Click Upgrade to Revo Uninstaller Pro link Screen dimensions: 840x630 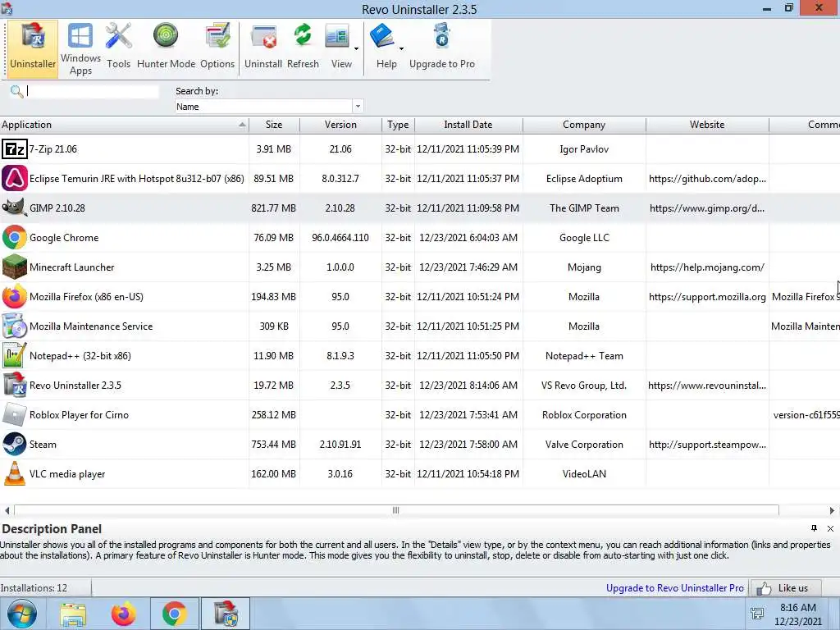675,587
